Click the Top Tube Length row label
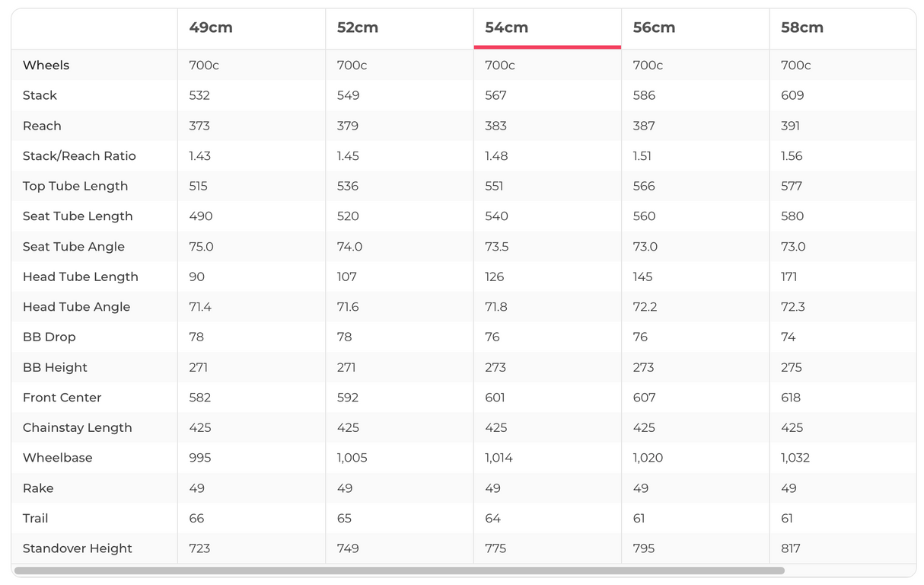This screenshot has width=924, height=585. click(75, 186)
